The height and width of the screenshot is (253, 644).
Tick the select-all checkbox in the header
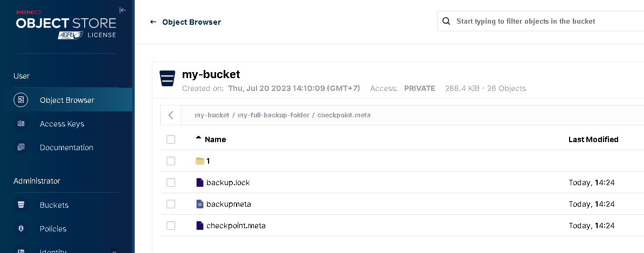(171, 139)
